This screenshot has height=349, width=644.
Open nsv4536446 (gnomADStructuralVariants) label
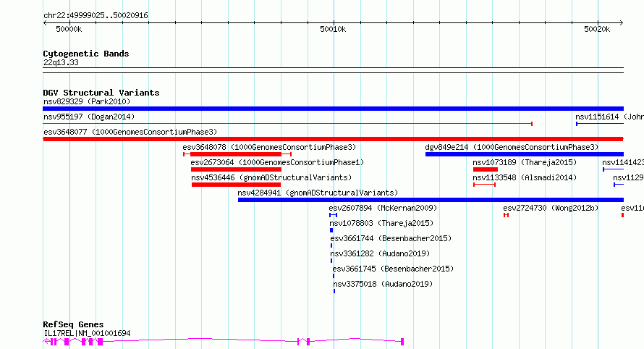(x=271, y=177)
